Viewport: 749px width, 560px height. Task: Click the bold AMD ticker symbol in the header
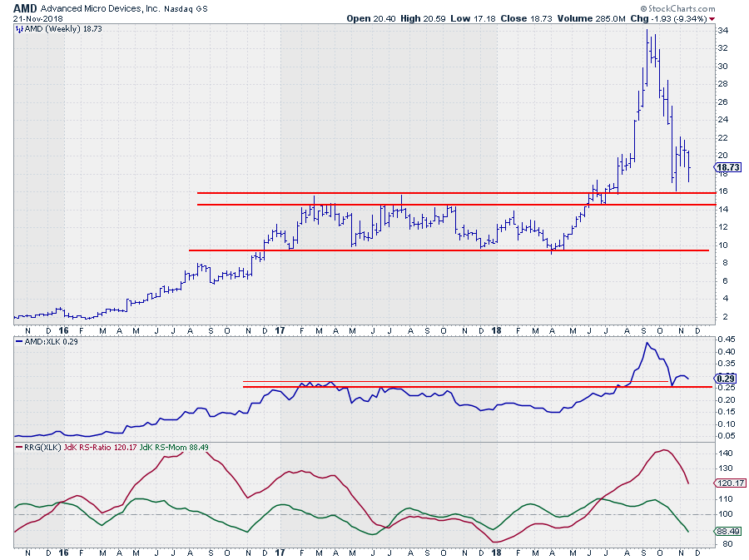pyautogui.click(x=23, y=7)
